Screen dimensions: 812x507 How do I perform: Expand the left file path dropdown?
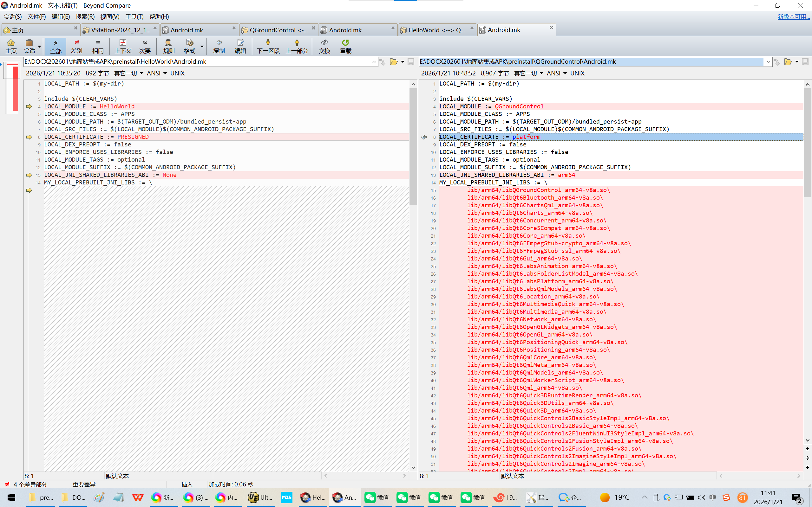374,62
